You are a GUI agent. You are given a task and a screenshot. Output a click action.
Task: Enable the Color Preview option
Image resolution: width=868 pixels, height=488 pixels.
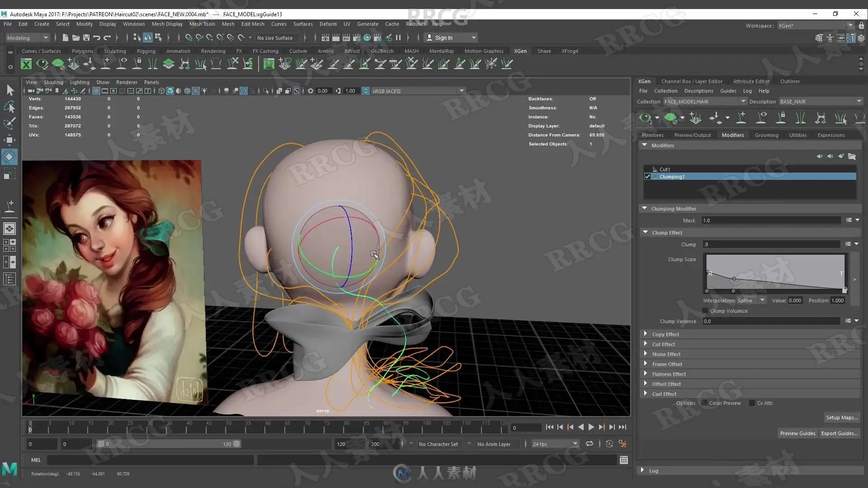pos(704,403)
